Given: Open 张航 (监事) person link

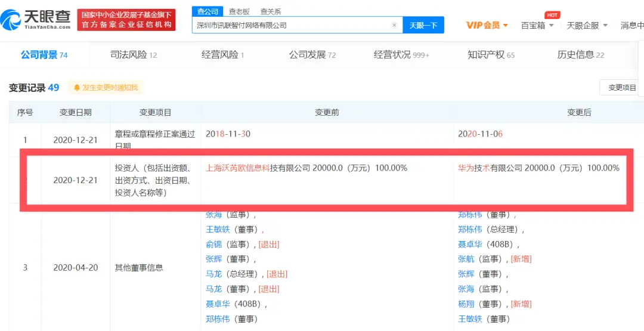Looking at the screenshot, I should [466, 259].
